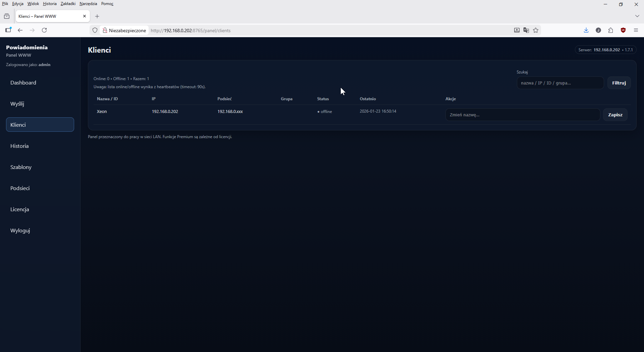Click the Filtruj button
Image resolution: width=644 pixels, height=352 pixels.
(x=619, y=83)
